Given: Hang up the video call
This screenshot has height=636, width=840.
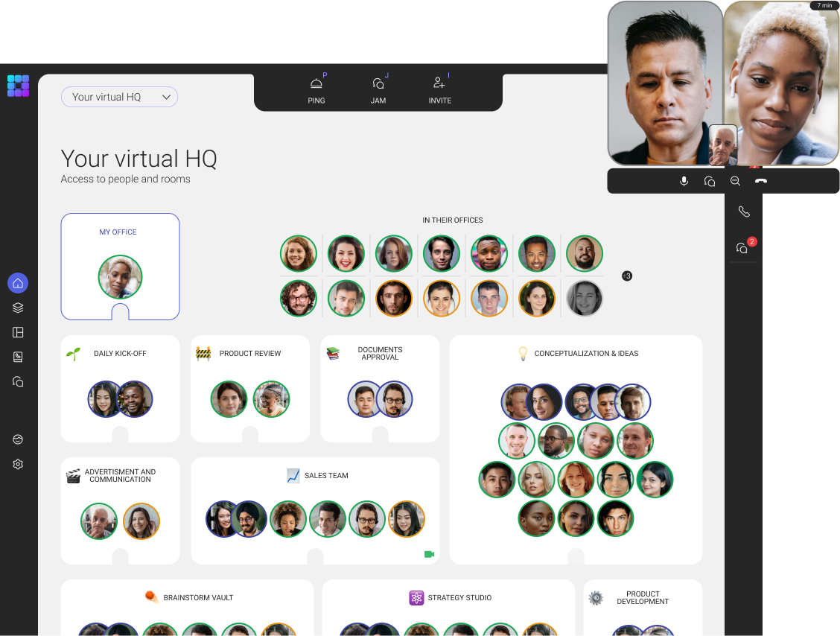Looking at the screenshot, I should coord(760,181).
